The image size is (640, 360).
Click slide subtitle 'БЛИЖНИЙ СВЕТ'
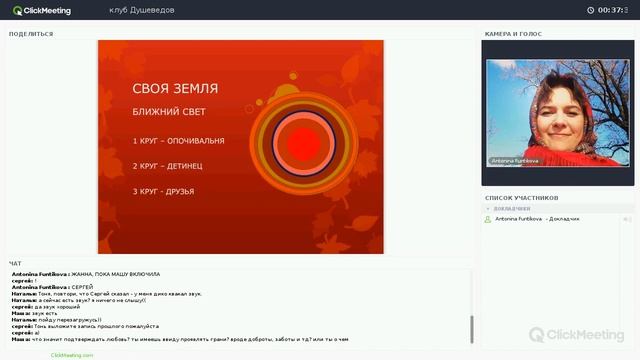point(169,112)
